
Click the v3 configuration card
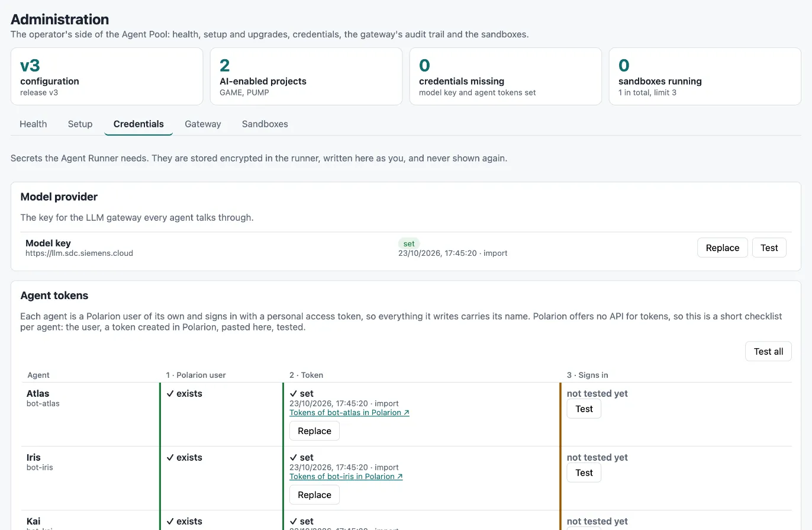[107, 76]
